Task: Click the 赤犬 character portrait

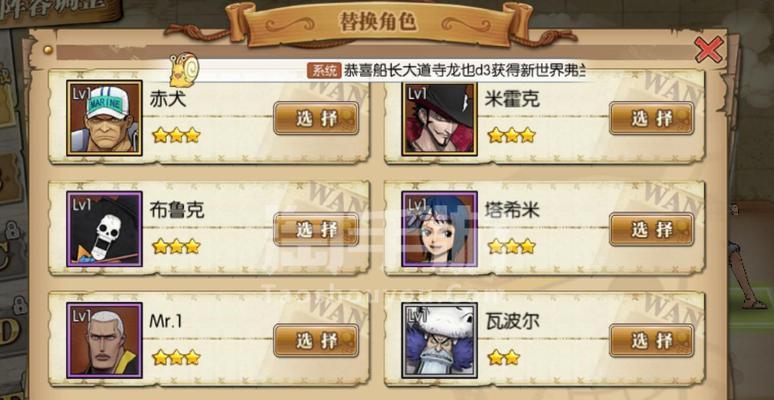Action: (104, 119)
